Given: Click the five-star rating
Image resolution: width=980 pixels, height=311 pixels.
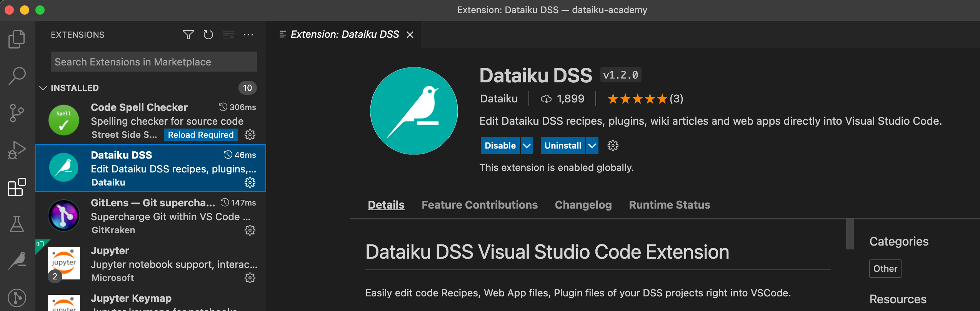Looking at the screenshot, I should tap(637, 99).
